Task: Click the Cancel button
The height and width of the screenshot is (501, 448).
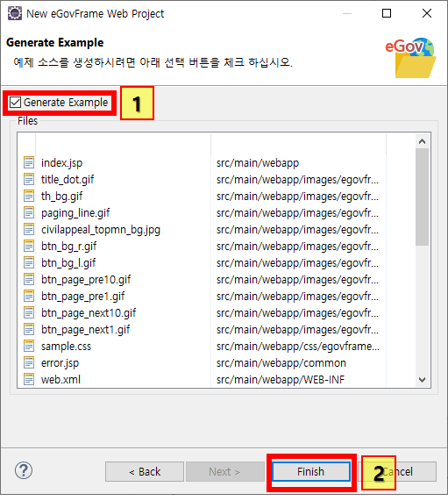Action: (397, 471)
